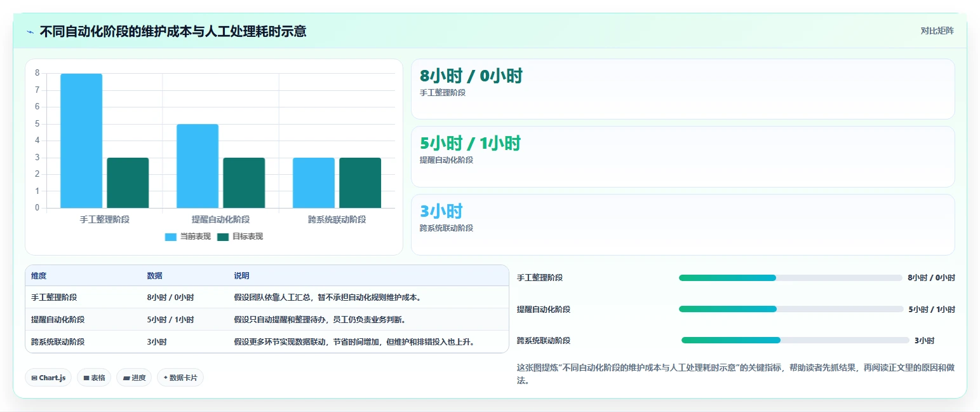Image resolution: width=980 pixels, height=412 pixels.
Task: Click table cell 手工整理阶段
Action: [x=54, y=298]
